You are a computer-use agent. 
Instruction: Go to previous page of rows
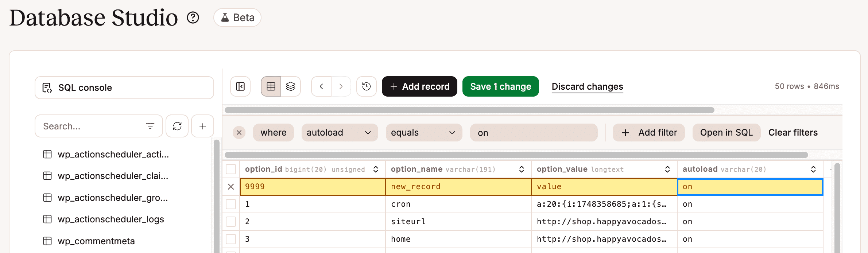pyautogui.click(x=321, y=86)
